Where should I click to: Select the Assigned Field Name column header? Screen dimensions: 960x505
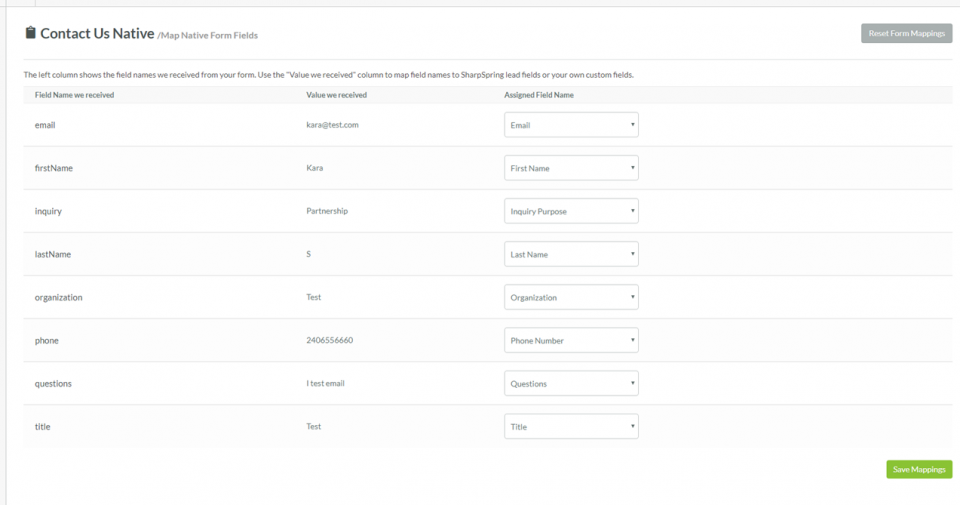[538, 95]
